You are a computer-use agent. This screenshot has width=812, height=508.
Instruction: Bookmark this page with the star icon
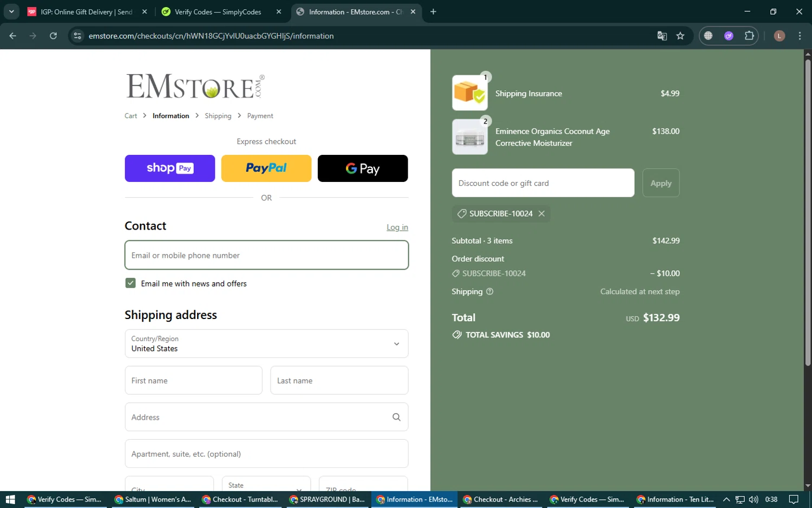coord(680,36)
